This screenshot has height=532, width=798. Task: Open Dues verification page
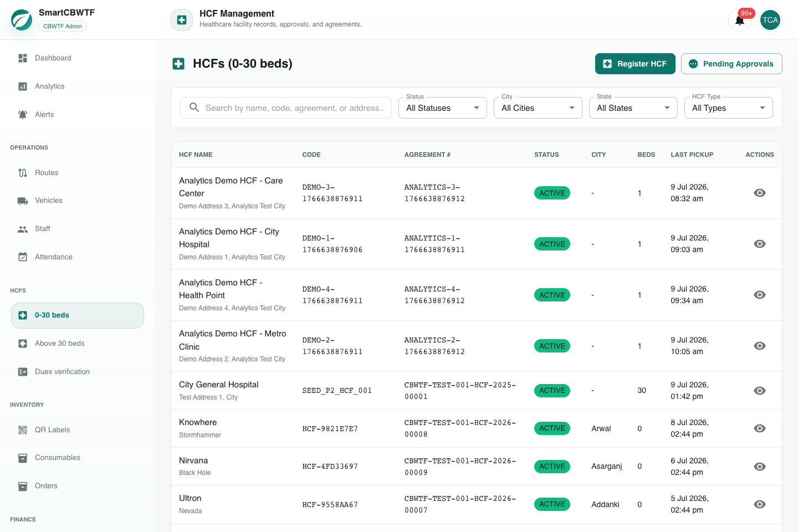(78, 372)
